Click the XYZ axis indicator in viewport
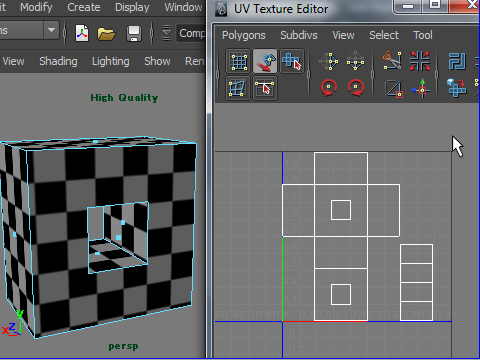 tap(13, 323)
